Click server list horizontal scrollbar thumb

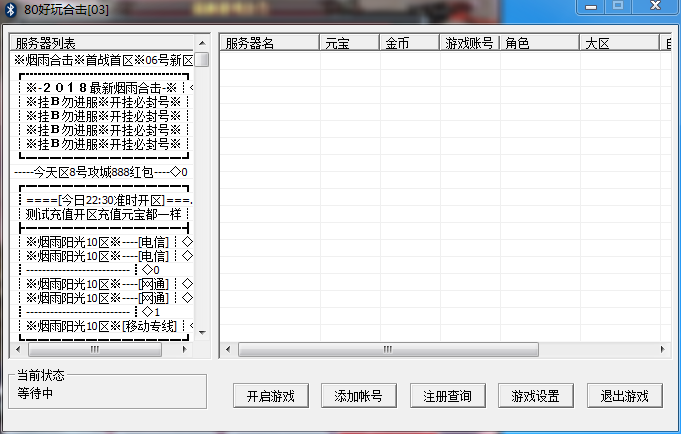95,349
